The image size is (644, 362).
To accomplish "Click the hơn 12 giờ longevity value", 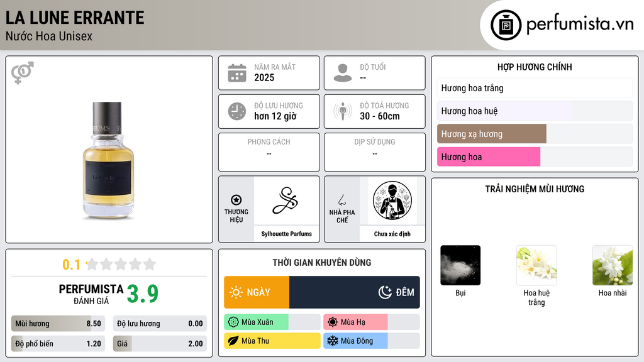I will pos(275,116).
